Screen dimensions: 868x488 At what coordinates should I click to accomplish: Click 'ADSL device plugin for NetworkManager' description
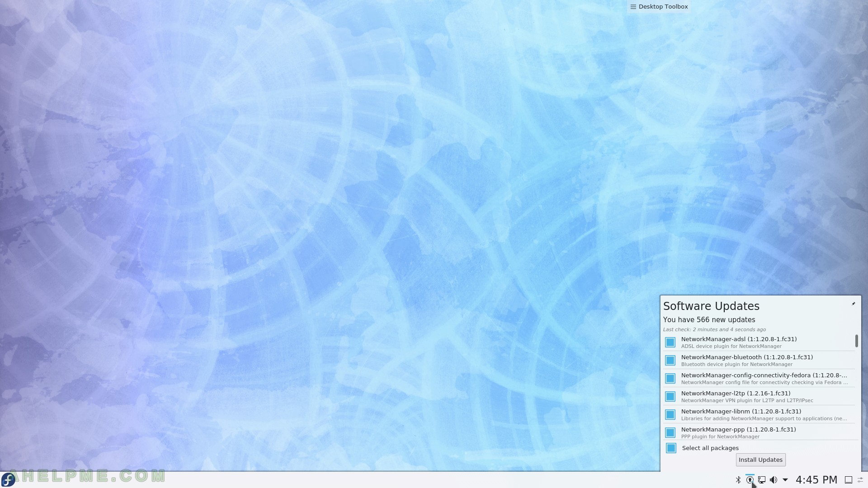click(x=731, y=347)
